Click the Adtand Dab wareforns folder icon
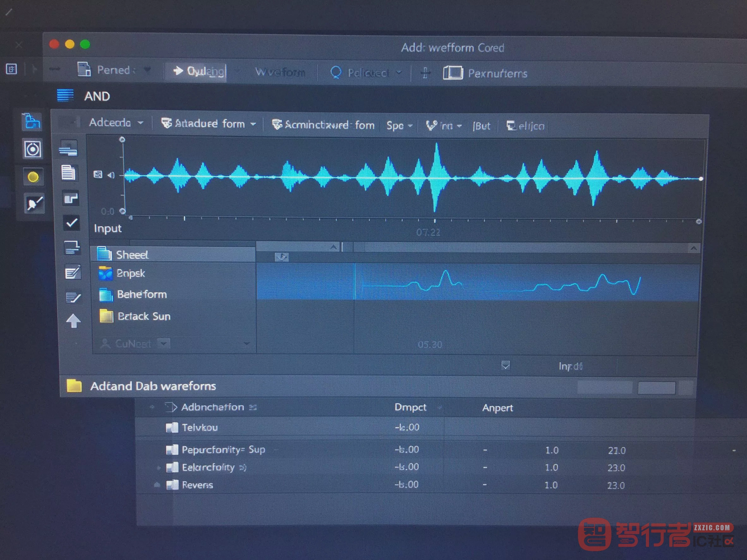Screen dimensions: 747x560 coord(74,385)
